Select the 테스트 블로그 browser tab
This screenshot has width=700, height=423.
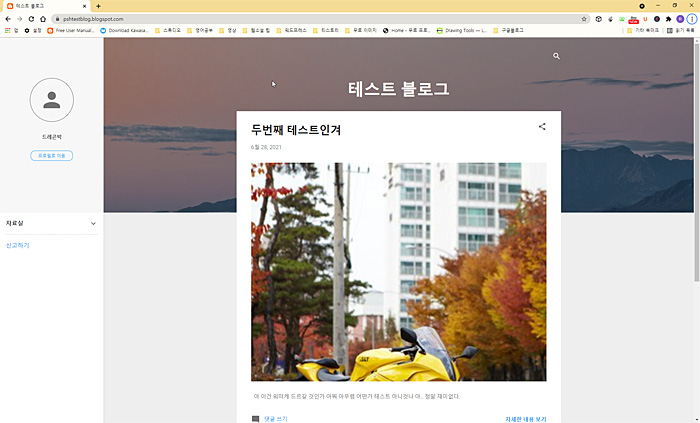46,6
